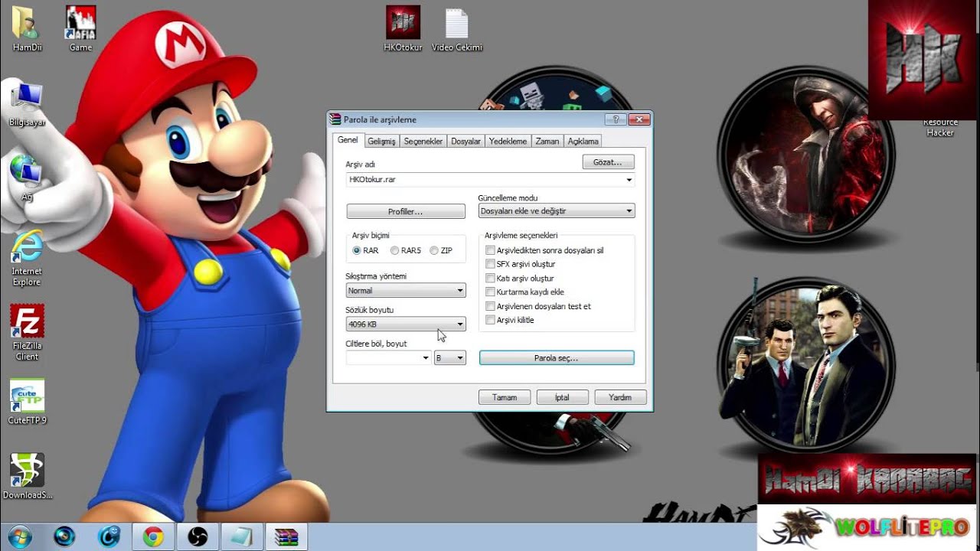Open the Ciltlere böl size dropdown
980x551 pixels.
[x=426, y=357]
